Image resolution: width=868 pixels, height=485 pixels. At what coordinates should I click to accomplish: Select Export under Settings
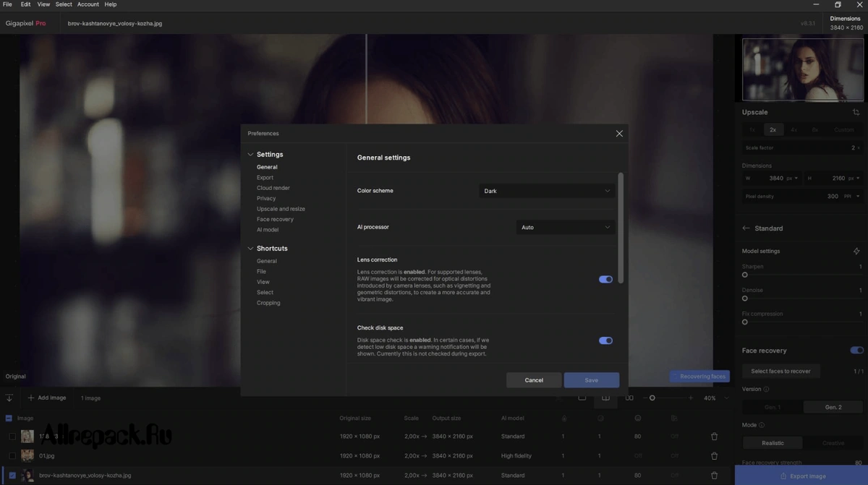[265, 178]
